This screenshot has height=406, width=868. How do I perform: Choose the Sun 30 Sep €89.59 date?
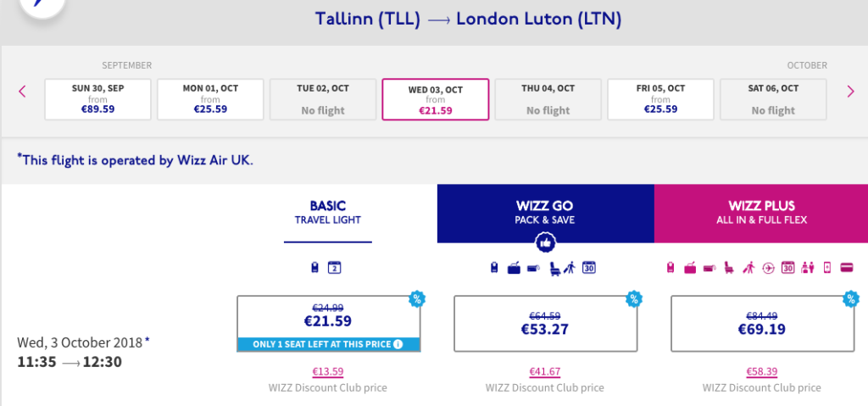(97, 99)
